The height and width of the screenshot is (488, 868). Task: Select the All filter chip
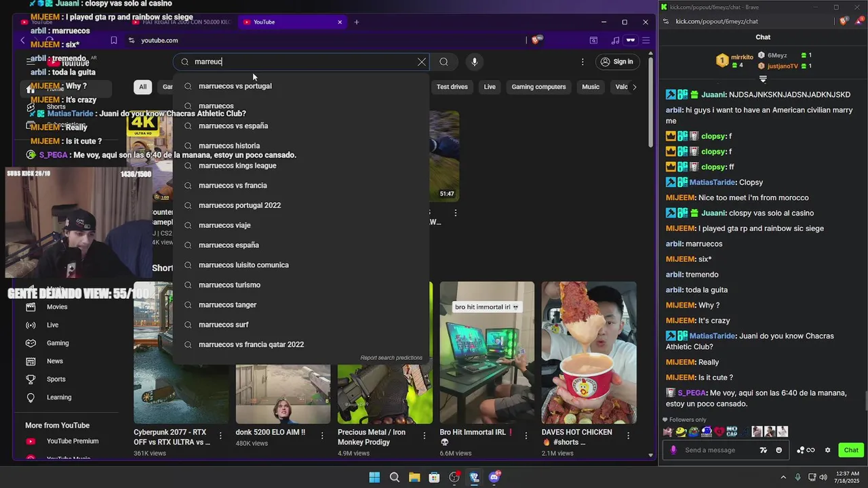click(x=142, y=87)
